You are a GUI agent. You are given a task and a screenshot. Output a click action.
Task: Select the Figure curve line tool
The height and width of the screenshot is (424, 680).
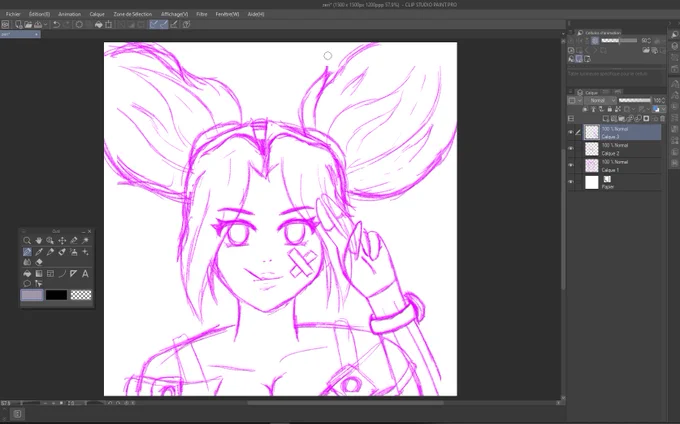click(62, 274)
